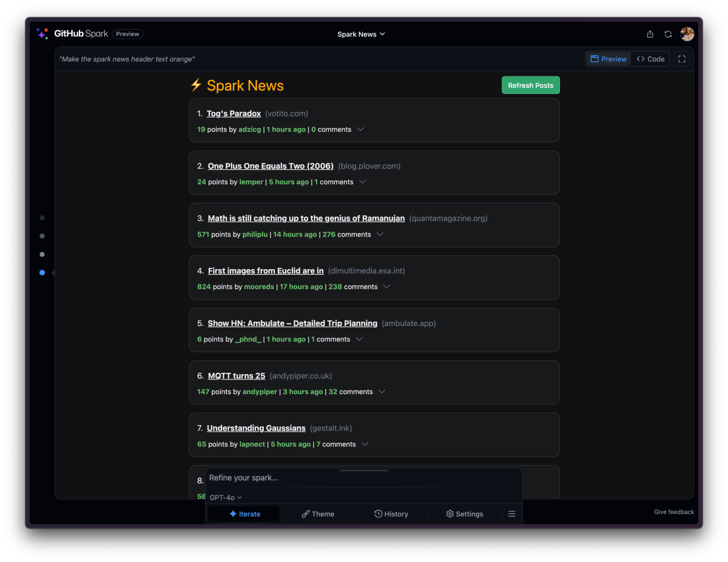Screen dimensions: 728x562
Task: Click the drag handle above refine box
Action: tap(364, 470)
